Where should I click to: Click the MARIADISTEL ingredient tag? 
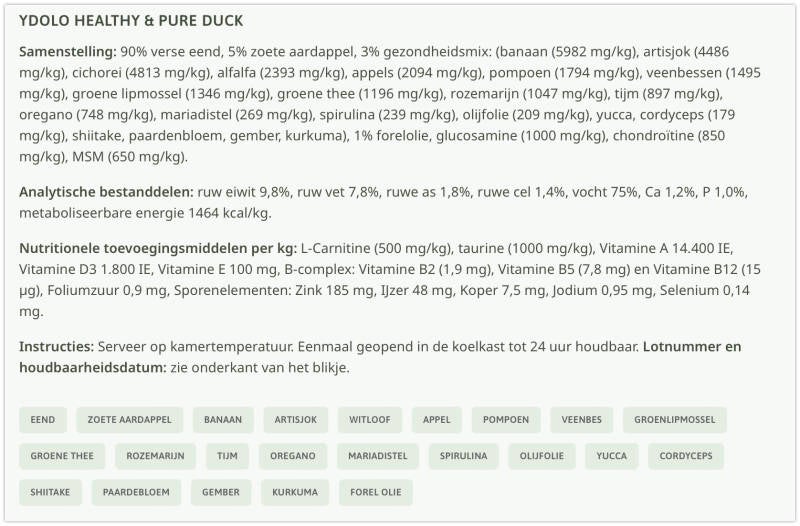pyautogui.click(x=378, y=456)
